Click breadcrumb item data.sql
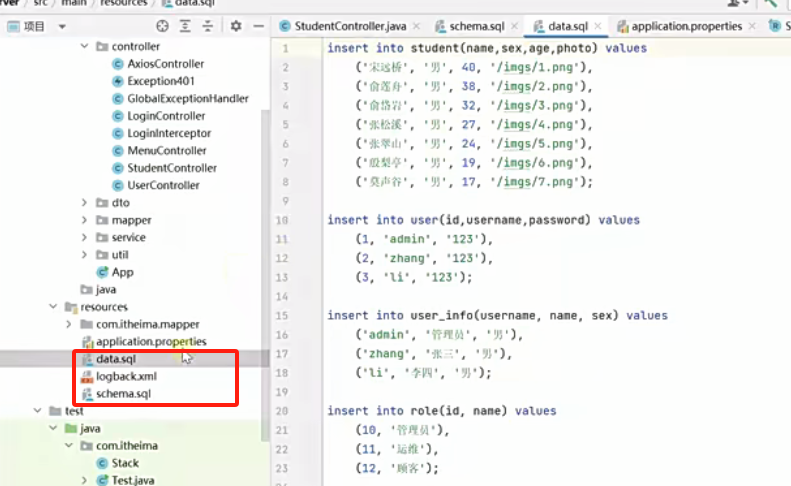Image resolution: width=791 pixels, height=486 pixels. 195,3
